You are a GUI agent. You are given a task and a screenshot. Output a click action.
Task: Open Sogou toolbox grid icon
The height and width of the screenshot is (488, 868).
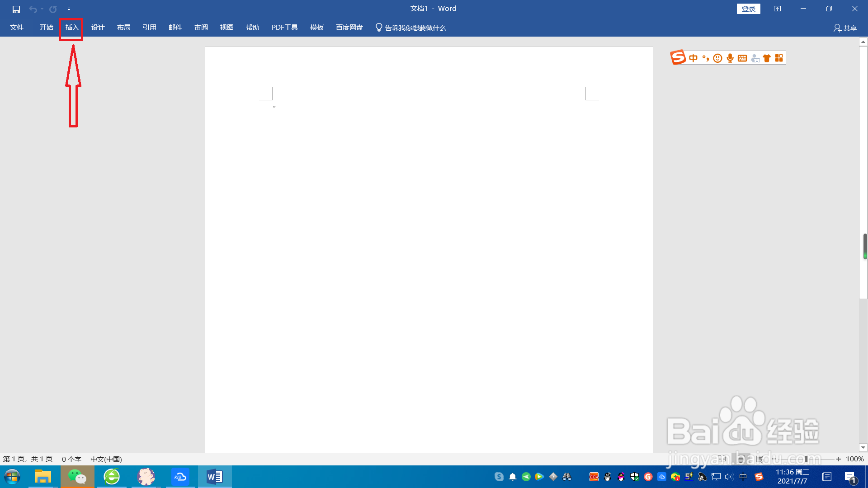pyautogui.click(x=779, y=58)
